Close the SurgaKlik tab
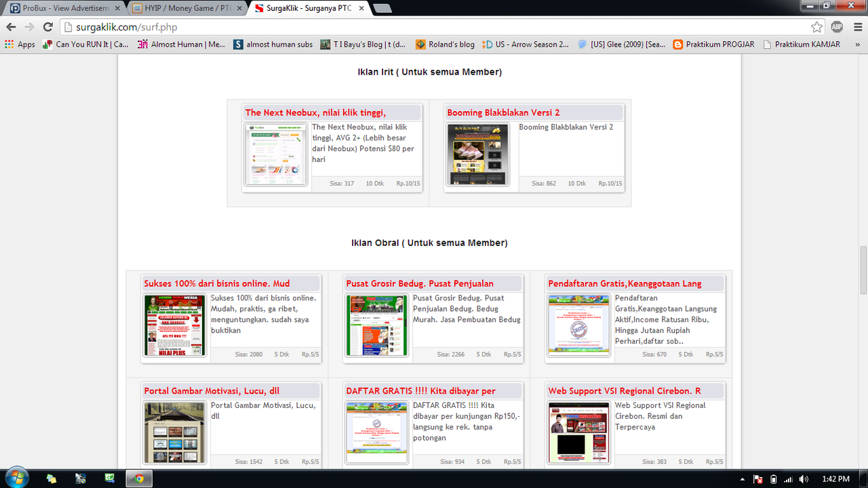The height and width of the screenshot is (488, 868). 363,9
